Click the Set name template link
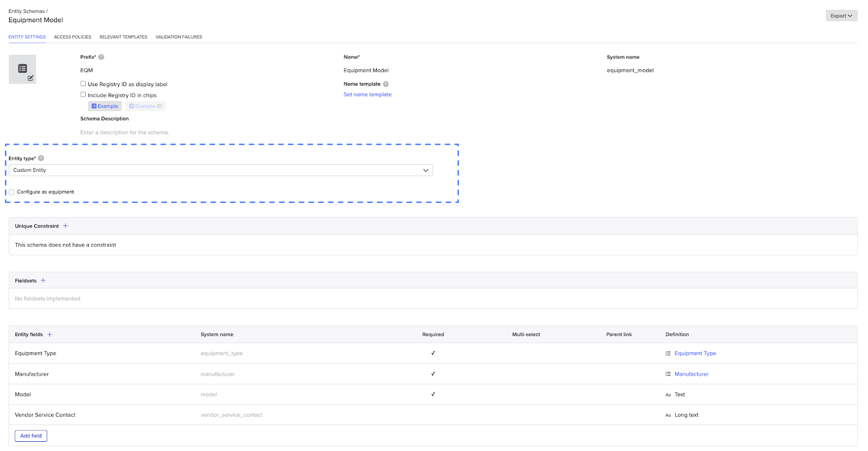 point(367,94)
